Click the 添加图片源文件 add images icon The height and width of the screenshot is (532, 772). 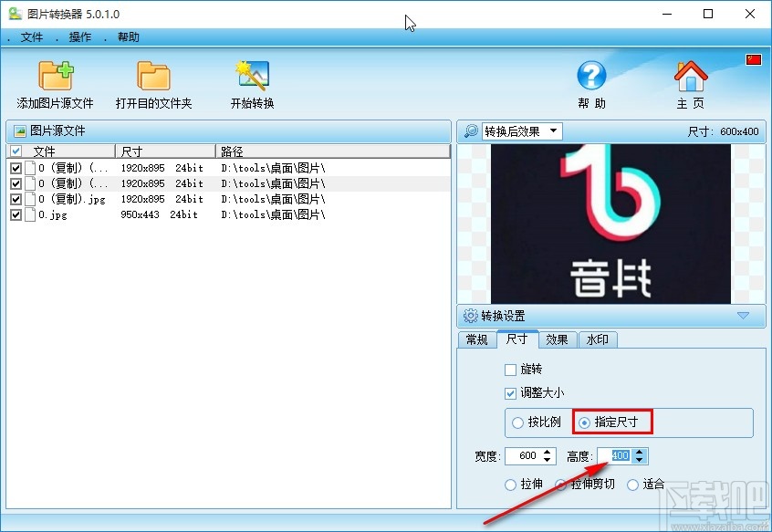pyautogui.click(x=55, y=77)
